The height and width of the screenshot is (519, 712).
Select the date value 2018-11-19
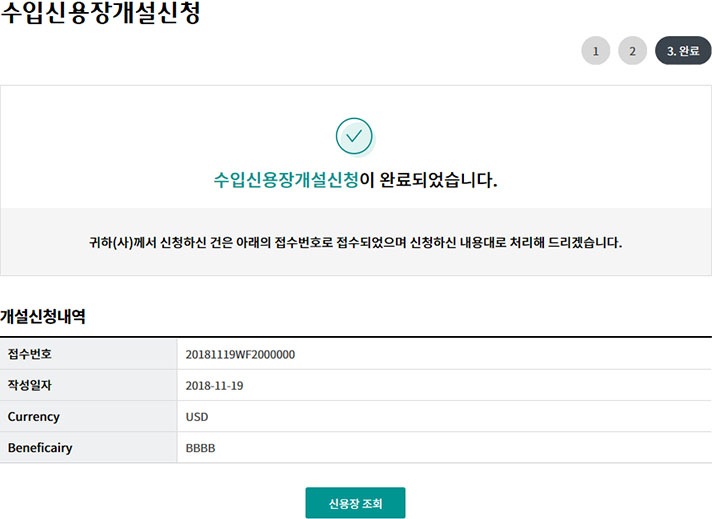[214, 385]
